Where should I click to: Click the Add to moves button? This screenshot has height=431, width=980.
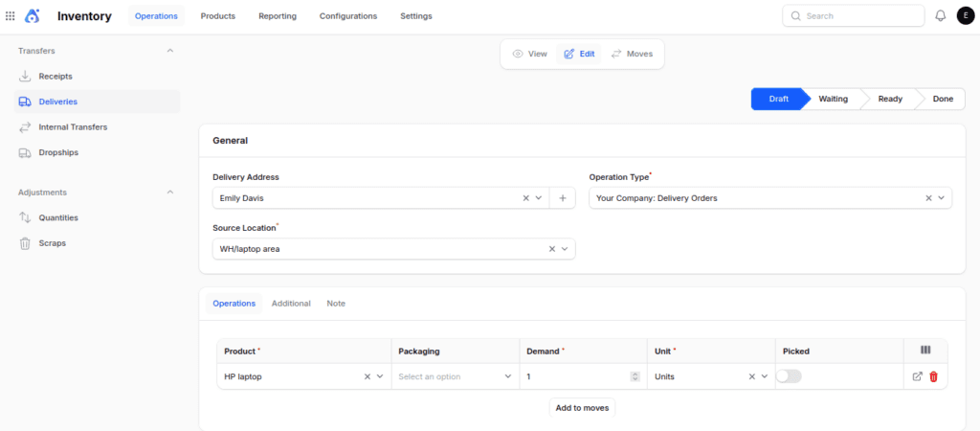tap(583, 408)
